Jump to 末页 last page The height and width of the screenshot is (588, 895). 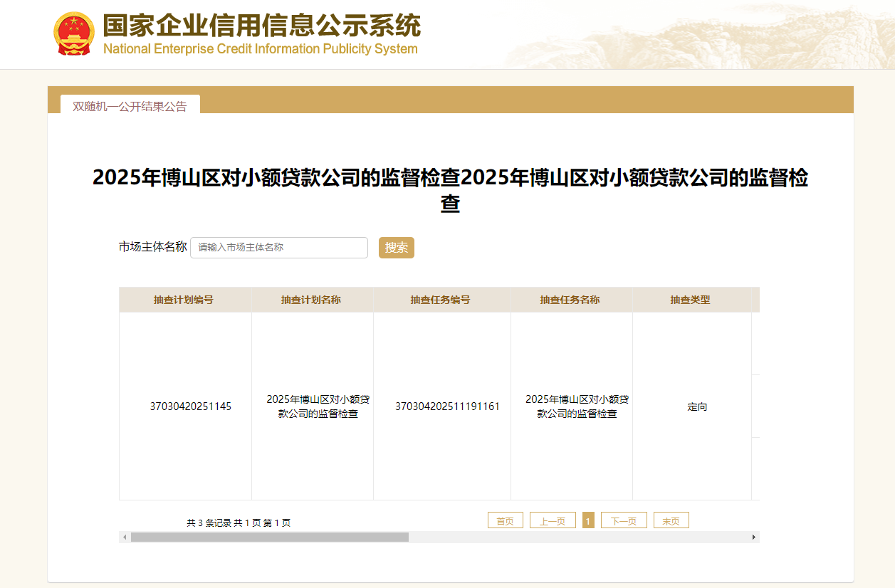coord(671,521)
